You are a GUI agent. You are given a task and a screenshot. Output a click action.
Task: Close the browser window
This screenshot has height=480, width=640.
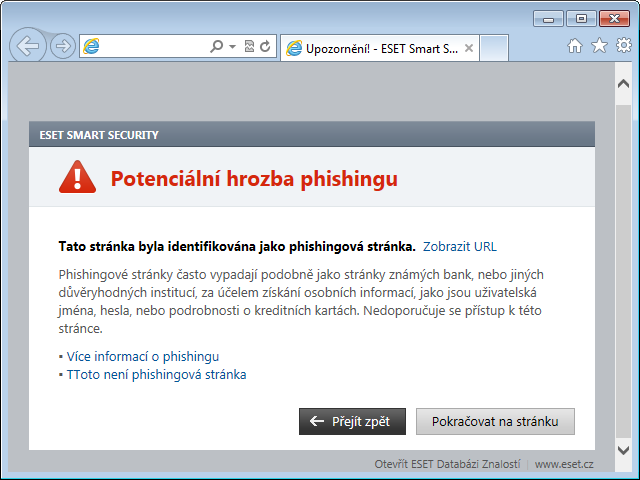click(614, 19)
